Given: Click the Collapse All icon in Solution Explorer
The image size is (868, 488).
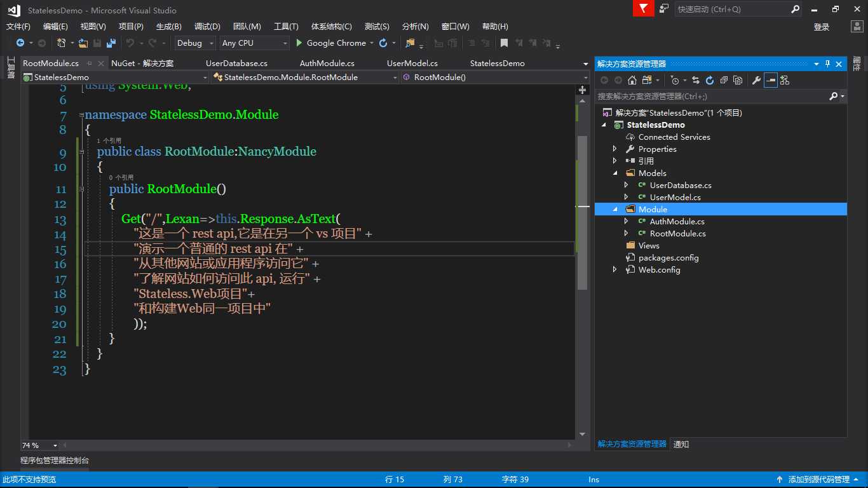Looking at the screenshot, I should click(x=724, y=80).
